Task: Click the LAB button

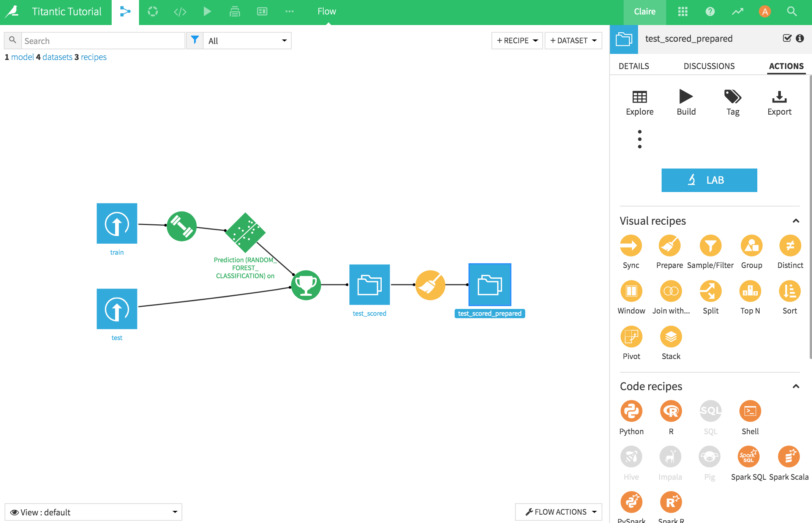Action: (709, 180)
